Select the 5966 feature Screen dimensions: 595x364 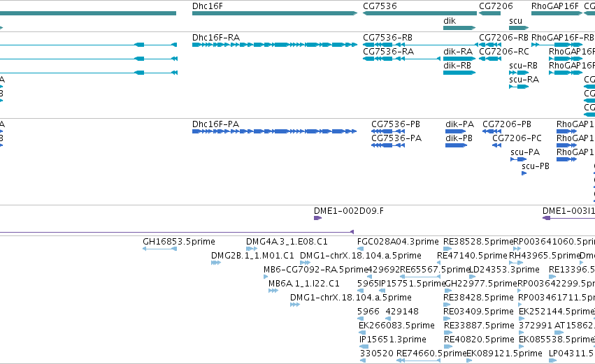tap(361, 319)
